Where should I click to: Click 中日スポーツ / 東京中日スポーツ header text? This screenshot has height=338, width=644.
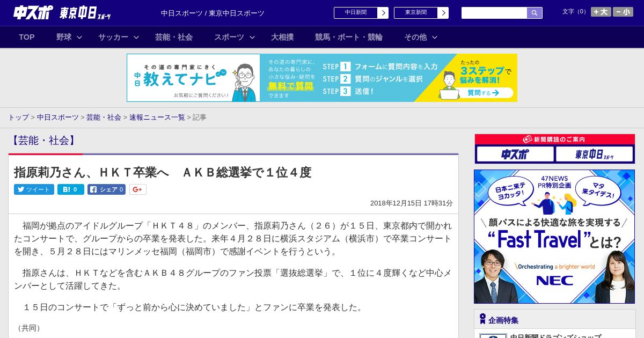tap(213, 13)
